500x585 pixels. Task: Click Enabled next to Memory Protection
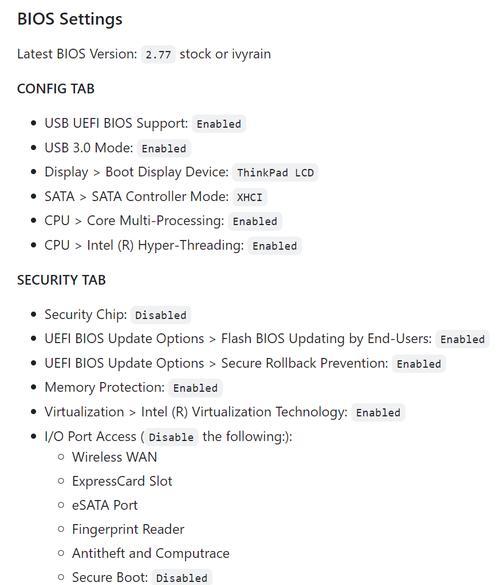click(x=196, y=388)
